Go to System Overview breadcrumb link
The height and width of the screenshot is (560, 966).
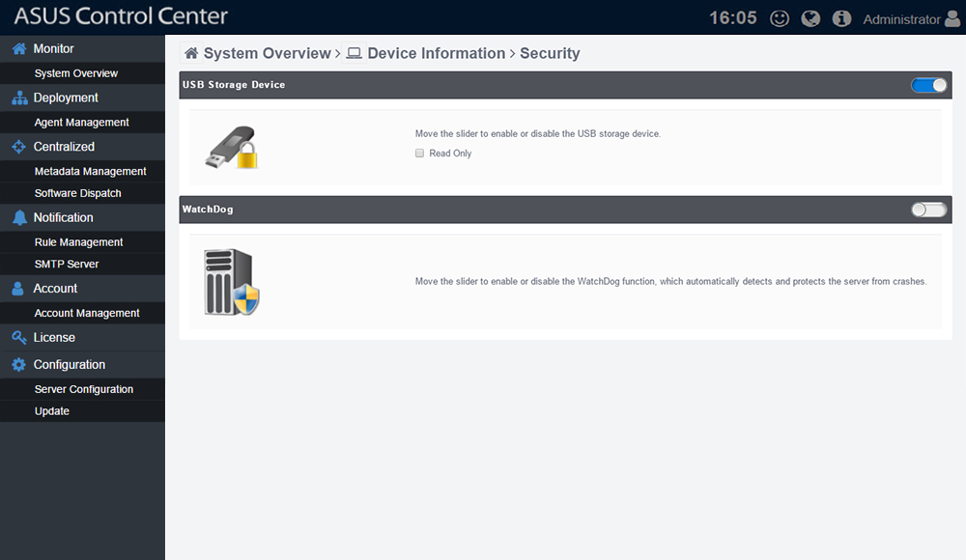click(267, 53)
